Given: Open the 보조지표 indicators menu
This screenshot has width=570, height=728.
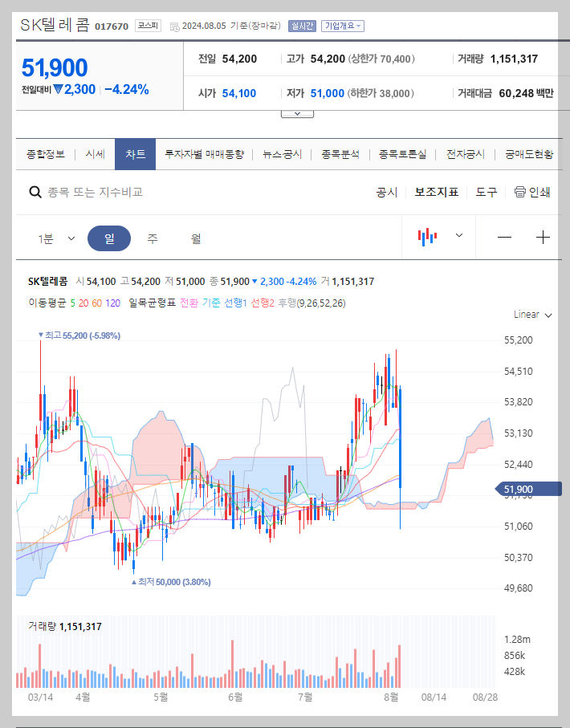Looking at the screenshot, I should tap(436, 192).
